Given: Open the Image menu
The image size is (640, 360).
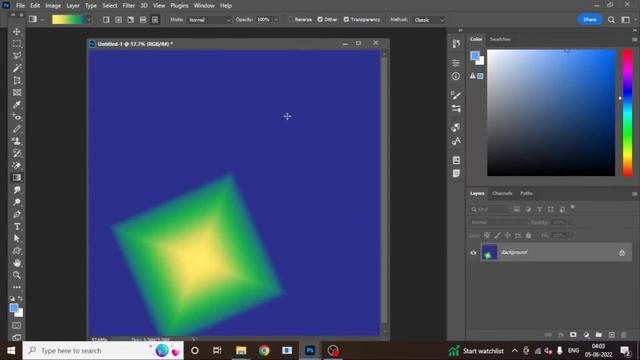Looking at the screenshot, I should click(x=53, y=6).
